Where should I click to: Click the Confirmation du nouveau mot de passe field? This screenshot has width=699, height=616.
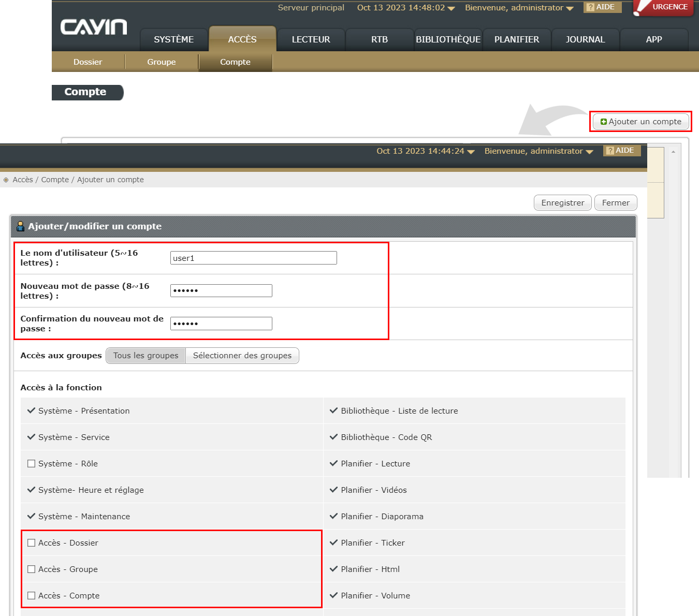point(221,324)
